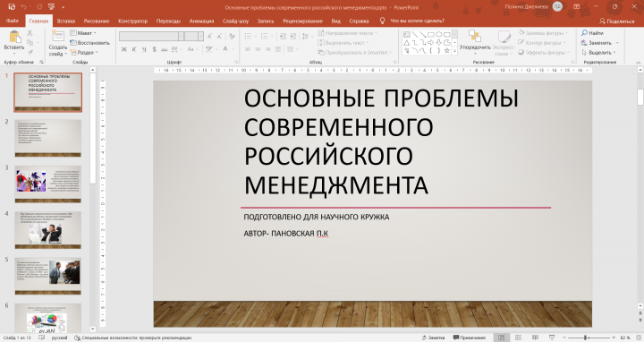
Task: Click the Что вы хотите сделать search field
Action: point(417,21)
